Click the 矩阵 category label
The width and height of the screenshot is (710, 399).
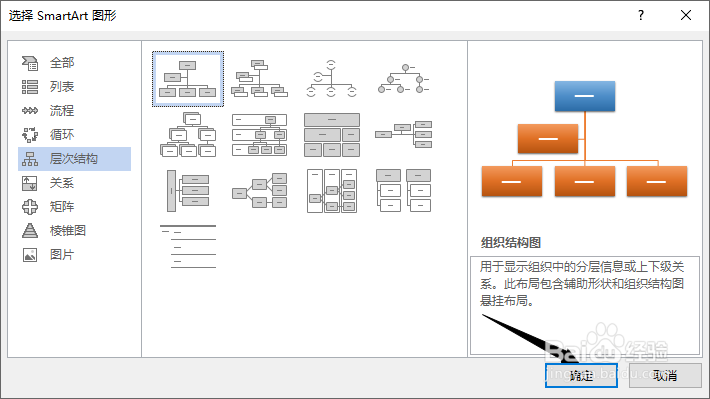pos(62,207)
